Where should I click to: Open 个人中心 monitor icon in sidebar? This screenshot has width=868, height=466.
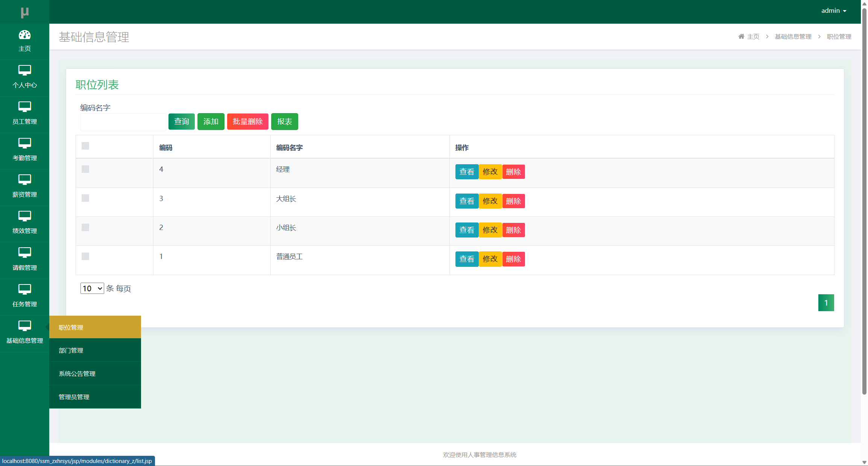[24, 70]
